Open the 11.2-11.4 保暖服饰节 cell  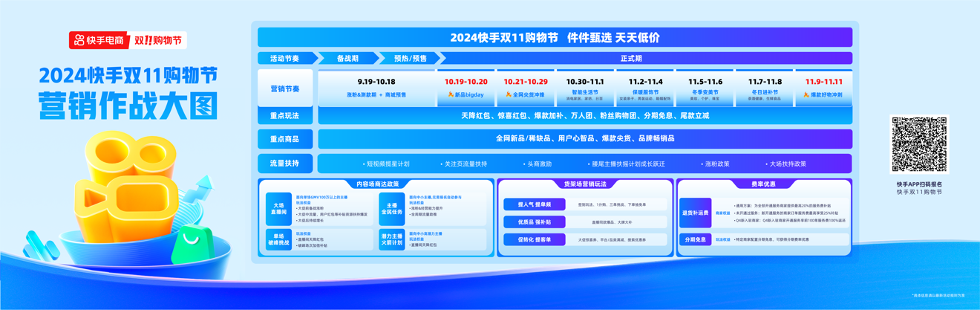[x=645, y=88]
